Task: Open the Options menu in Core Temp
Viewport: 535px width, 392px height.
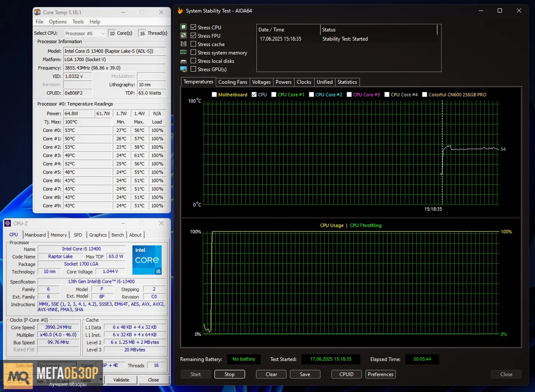Action: (58, 22)
